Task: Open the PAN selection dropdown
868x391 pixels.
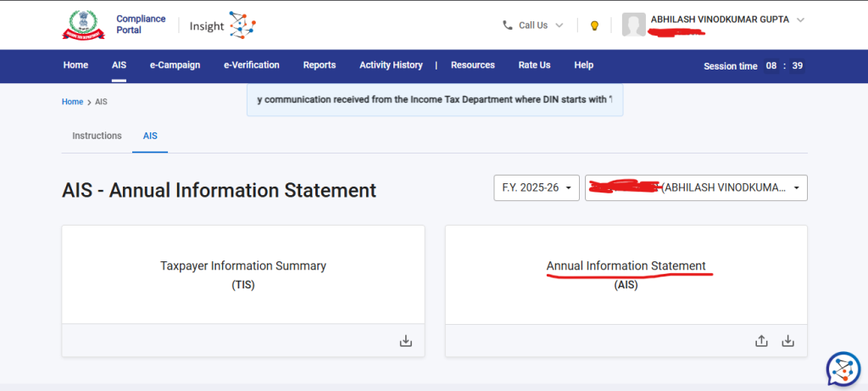Action: pos(696,187)
